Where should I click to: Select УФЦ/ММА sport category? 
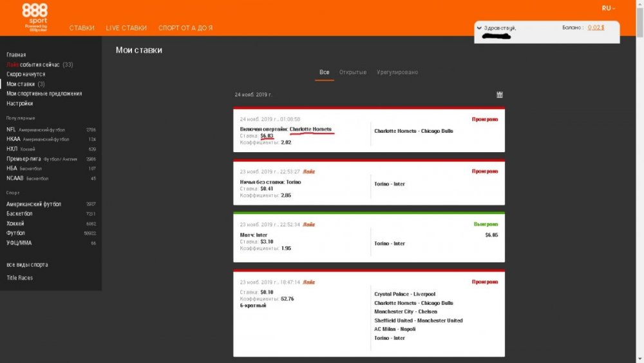(x=51, y=243)
